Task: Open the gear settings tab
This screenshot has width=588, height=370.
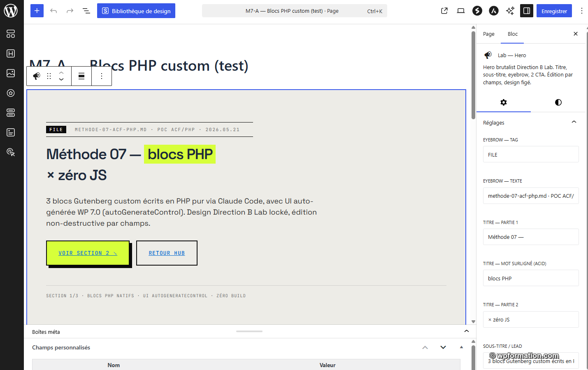Action: click(504, 102)
